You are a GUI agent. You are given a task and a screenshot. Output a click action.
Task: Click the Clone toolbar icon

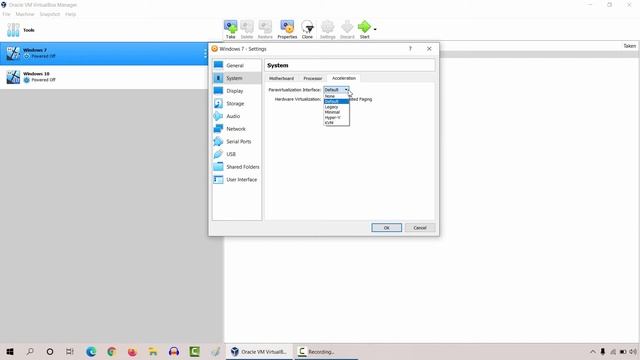point(307,27)
